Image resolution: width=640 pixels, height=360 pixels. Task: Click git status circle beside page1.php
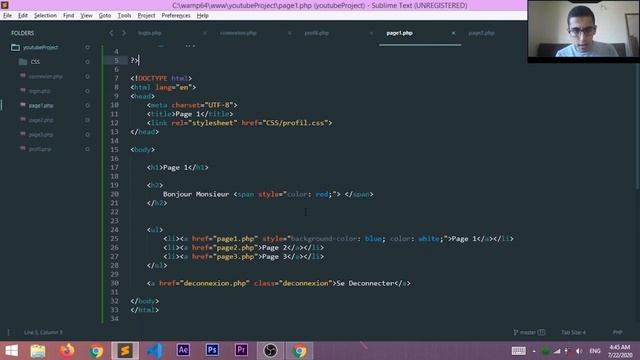[x=87, y=105]
